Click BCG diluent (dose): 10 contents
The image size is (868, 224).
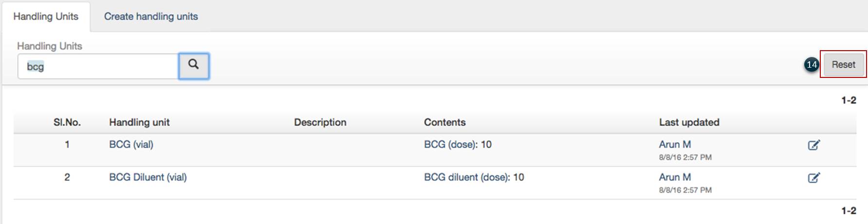pyautogui.click(x=474, y=177)
